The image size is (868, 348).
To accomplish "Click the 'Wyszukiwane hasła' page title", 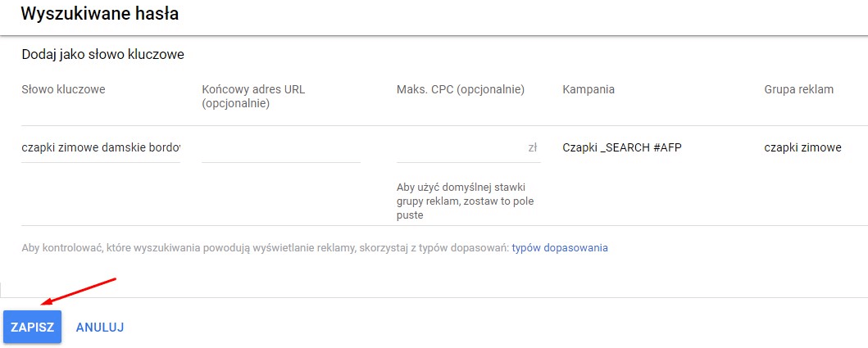I will pos(99,14).
